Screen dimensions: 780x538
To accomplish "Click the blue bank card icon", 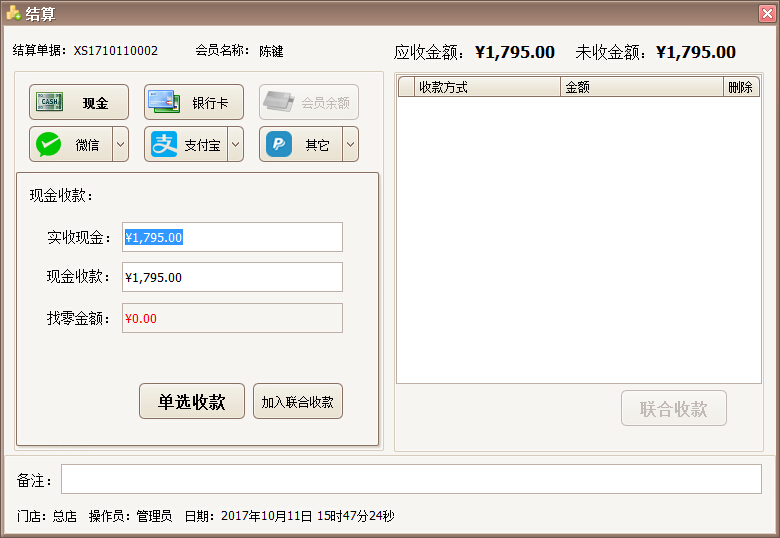I will pyautogui.click(x=164, y=101).
